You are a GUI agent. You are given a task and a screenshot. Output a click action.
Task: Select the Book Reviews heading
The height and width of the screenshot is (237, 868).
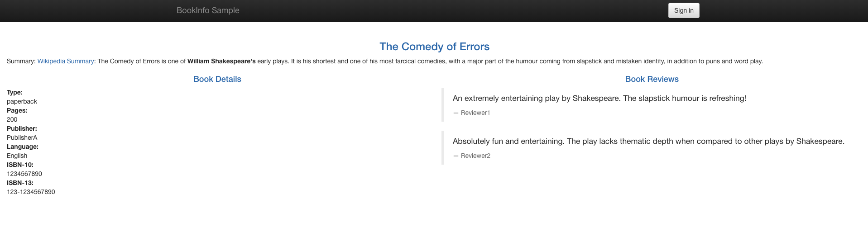click(x=652, y=79)
